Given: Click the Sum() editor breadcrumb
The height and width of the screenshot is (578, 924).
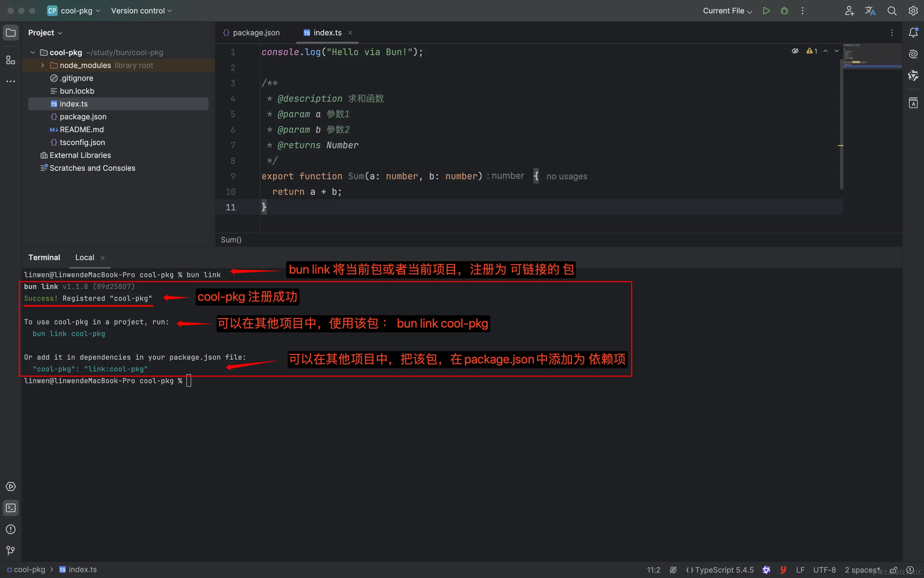Looking at the screenshot, I should pos(231,240).
